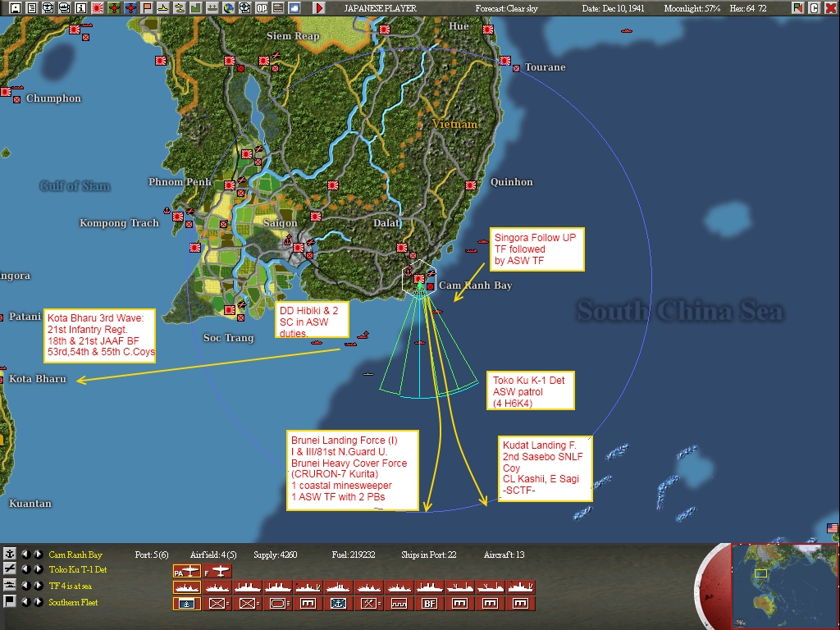Click the flag icon beside Southern Fleet
840x630 pixels.
coord(10,601)
